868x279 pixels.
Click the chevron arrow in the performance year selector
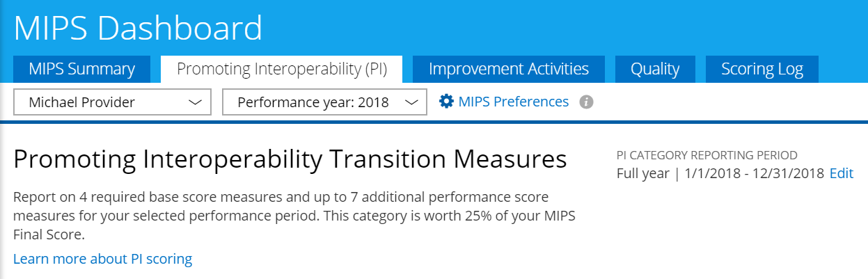pyautogui.click(x=411, y=102)
